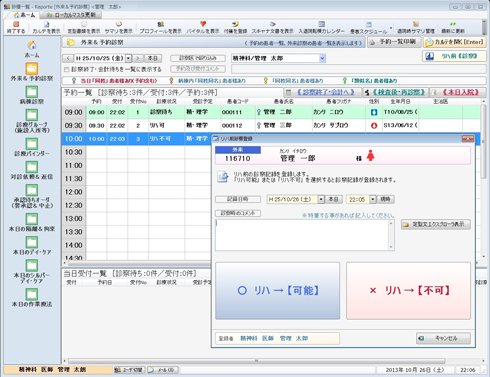Open the 22:05 time dropdown in the dialog
This screenshot has width=490, height=377.
coord(373,199)
